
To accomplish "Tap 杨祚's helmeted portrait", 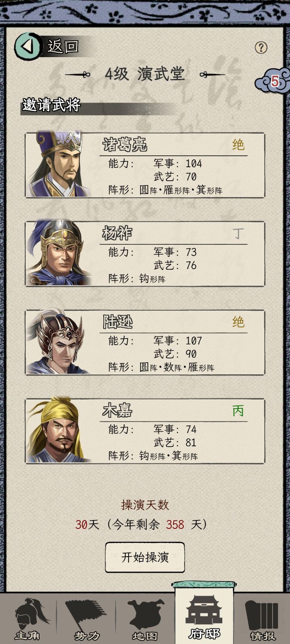I will (59, 253).
